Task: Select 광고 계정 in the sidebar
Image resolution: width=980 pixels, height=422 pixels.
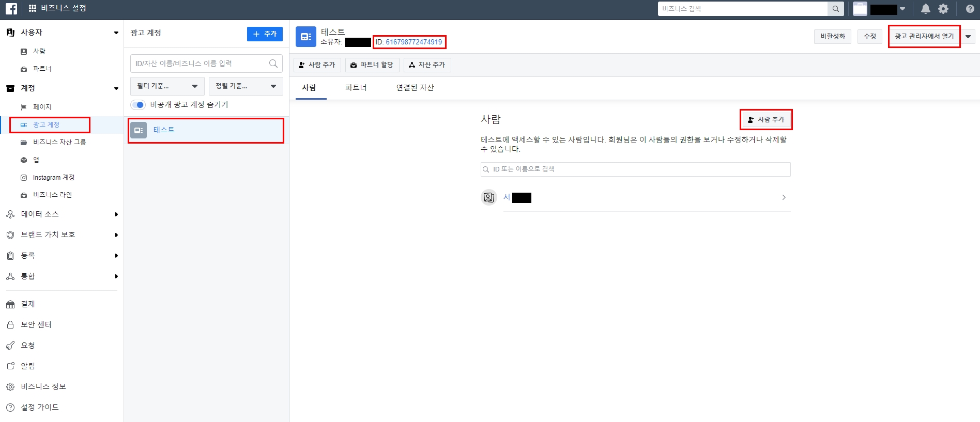Action: 46,124
